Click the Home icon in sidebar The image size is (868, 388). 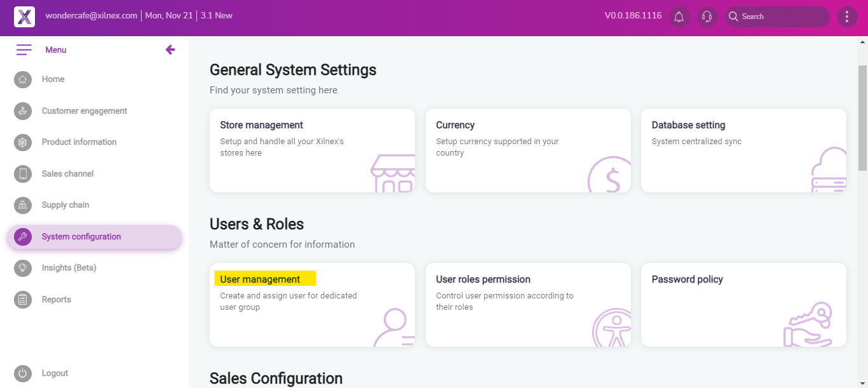23,79
